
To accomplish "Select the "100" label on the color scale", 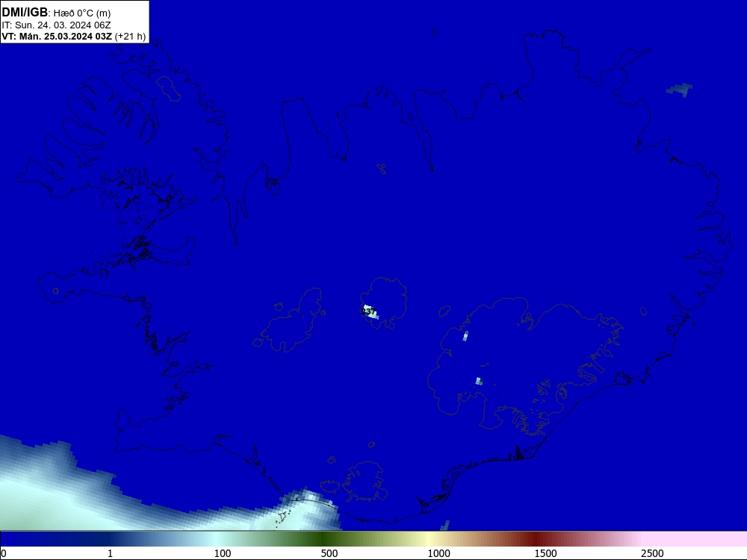I will [x=223, y=553].
